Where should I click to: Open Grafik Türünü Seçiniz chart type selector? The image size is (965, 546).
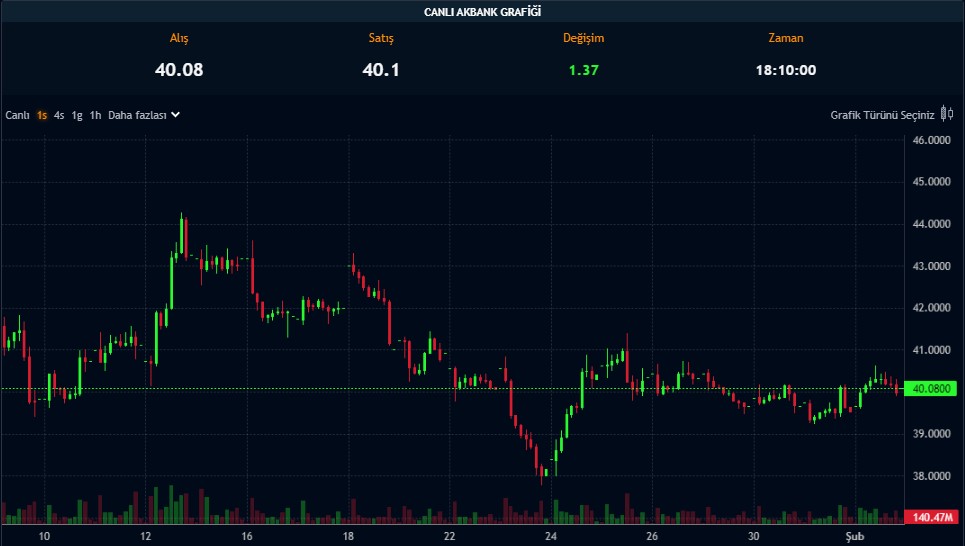(882, 115)
